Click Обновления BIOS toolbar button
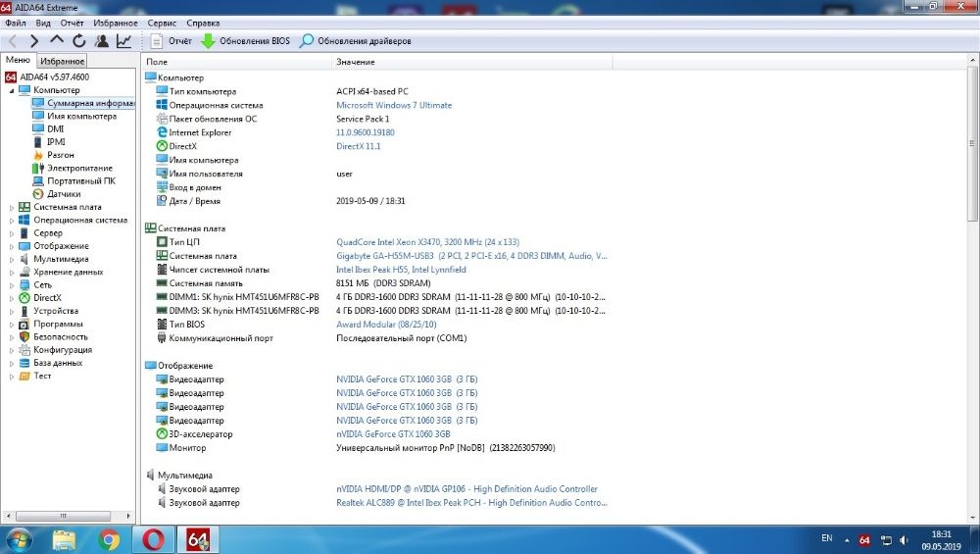This screenshot has width=980, height=554. (246, 41)
